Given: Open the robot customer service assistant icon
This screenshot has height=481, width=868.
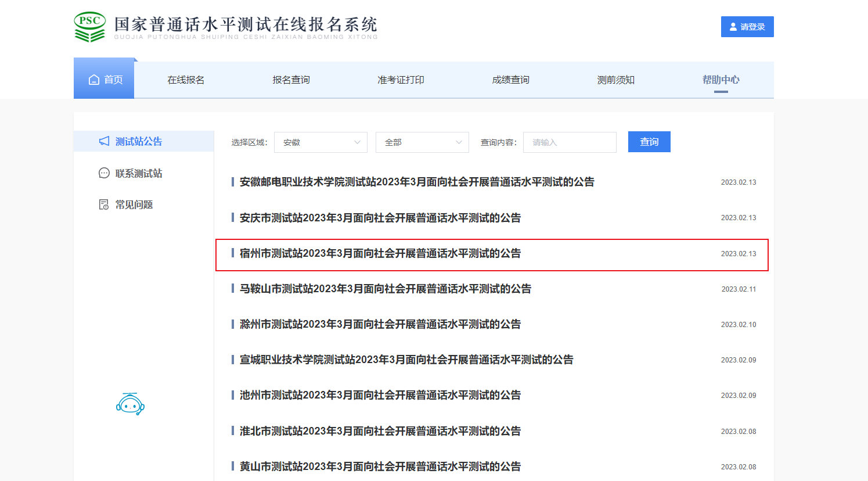Looking at the screenshot, I should (130, 404).
